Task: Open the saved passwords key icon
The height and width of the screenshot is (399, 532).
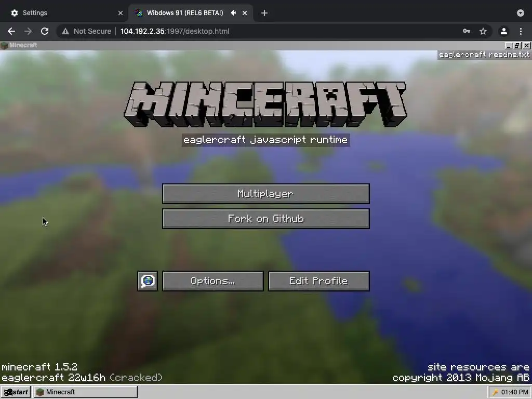Action: pyautogui.click(x=467, y=31)
